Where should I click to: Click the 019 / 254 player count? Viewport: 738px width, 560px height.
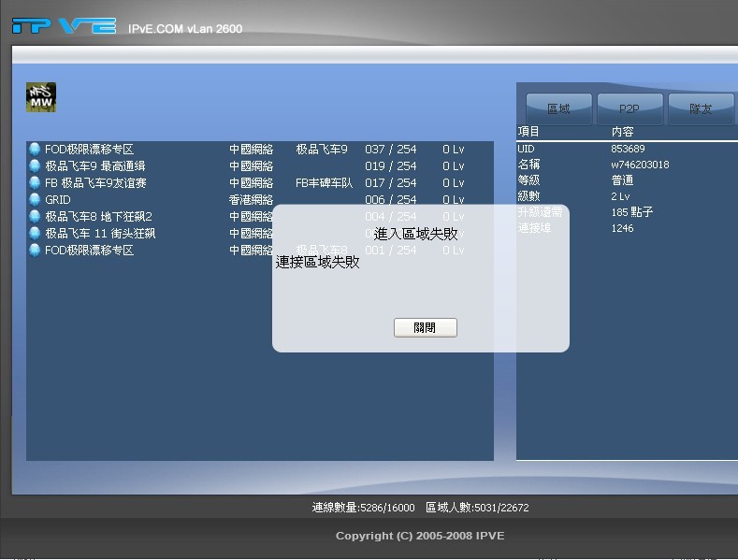pos(391,166)
